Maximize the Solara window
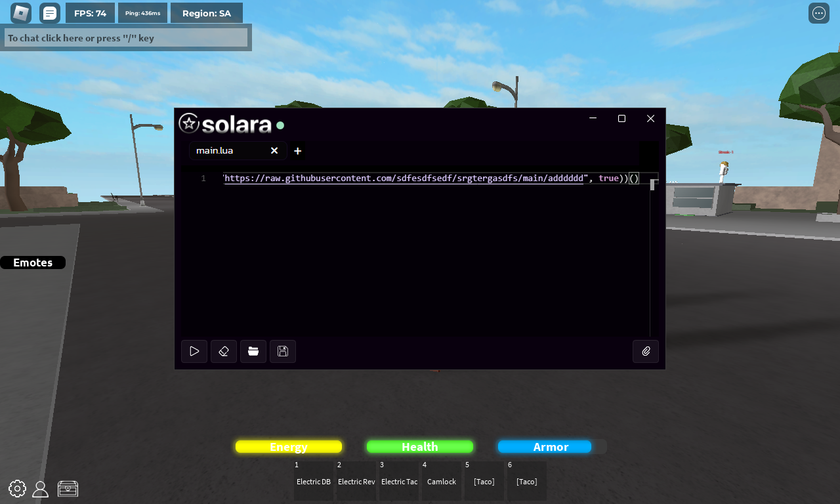This screenshot has height=504, width=840. pyautogui.click(x=621, y=118)
